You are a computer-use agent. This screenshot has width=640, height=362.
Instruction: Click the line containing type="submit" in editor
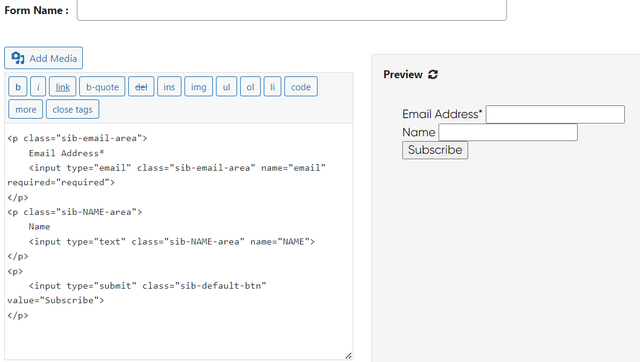pos(147,286)
